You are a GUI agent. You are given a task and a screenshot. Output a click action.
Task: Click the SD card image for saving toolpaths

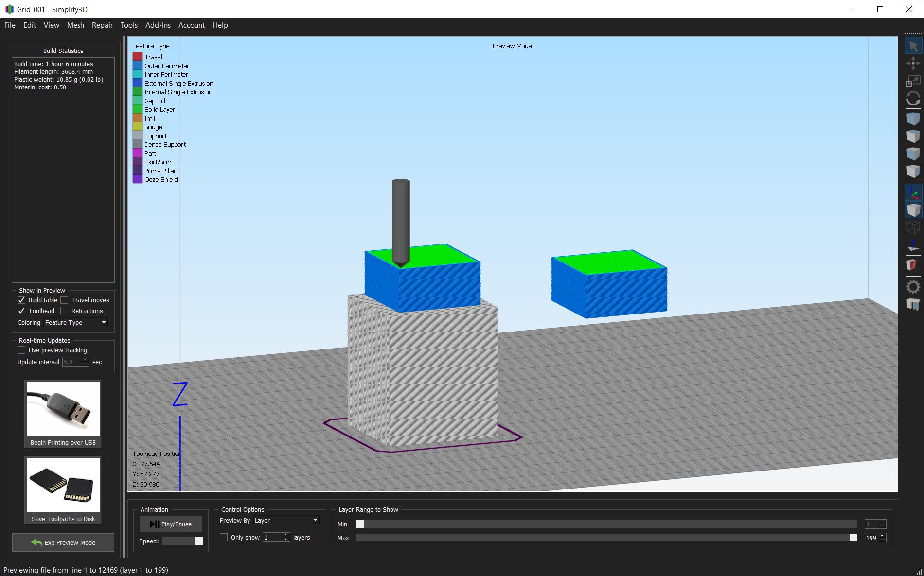(x=63, y=485)
